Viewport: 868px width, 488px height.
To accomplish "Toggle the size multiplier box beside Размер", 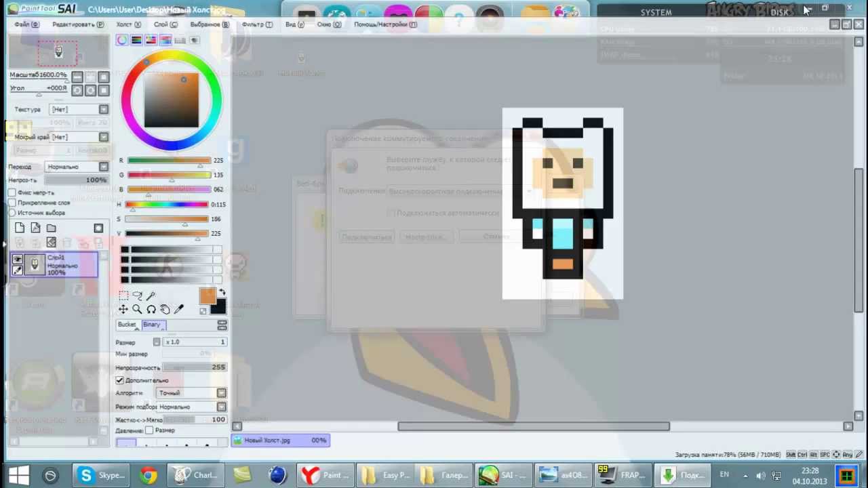I will coord(157,342).
